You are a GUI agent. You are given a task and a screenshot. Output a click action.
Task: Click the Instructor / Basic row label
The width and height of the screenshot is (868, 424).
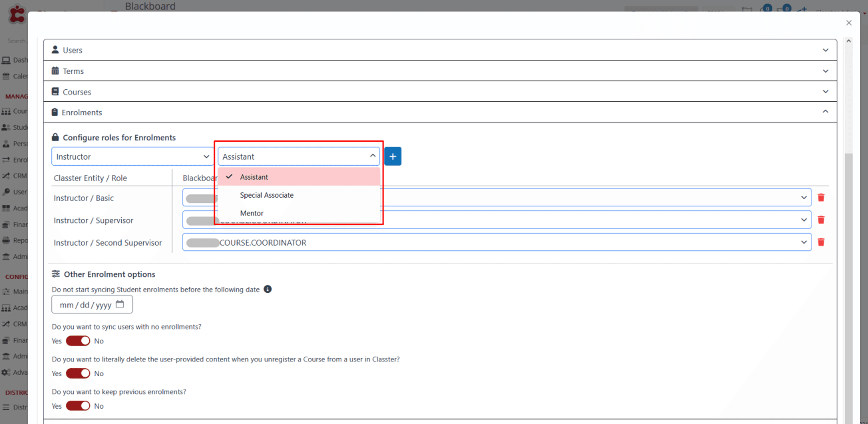point(83,198)
